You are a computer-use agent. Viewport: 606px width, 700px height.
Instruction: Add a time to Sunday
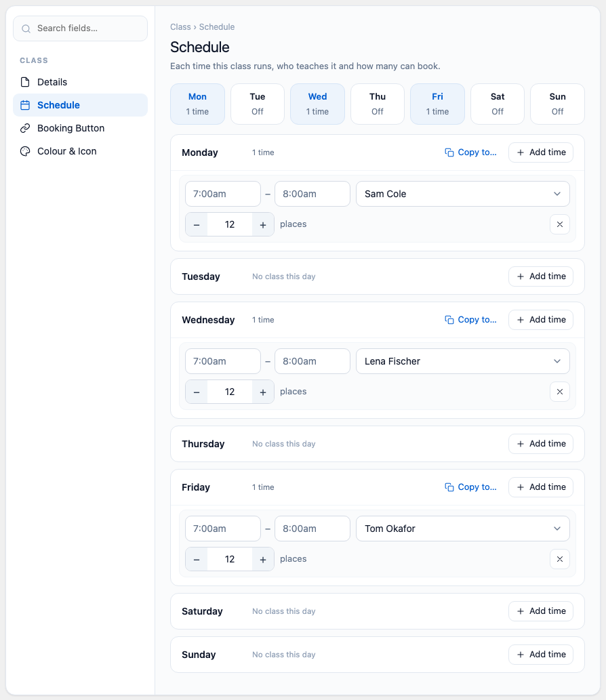pos(541,655)
